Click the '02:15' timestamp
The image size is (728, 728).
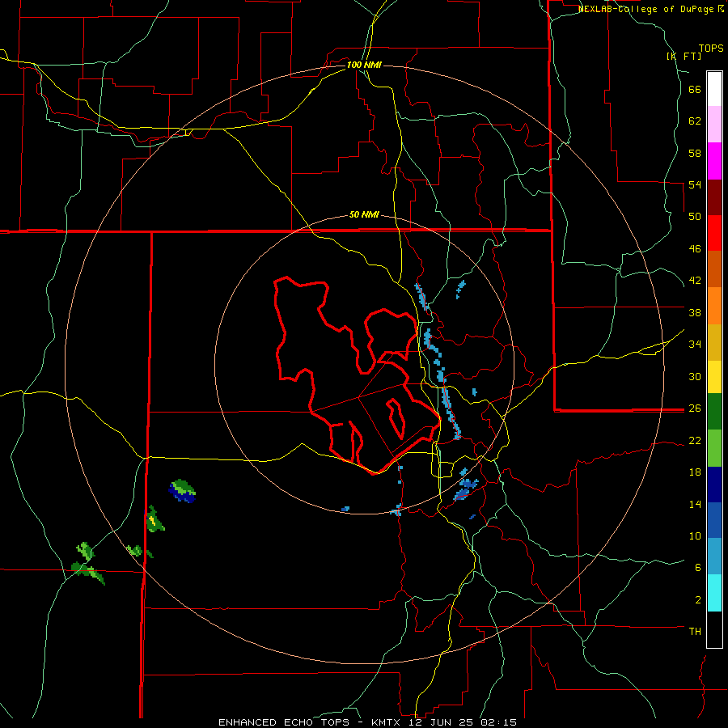(499, 722)
